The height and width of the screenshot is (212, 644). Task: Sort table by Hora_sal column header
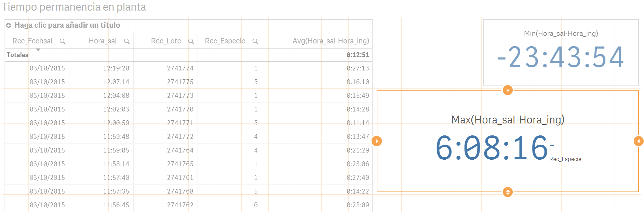(x=103, y=41)
